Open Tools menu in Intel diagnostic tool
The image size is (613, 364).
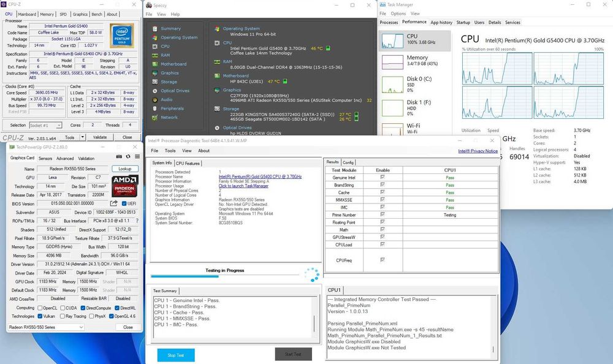tap(170, 151)
